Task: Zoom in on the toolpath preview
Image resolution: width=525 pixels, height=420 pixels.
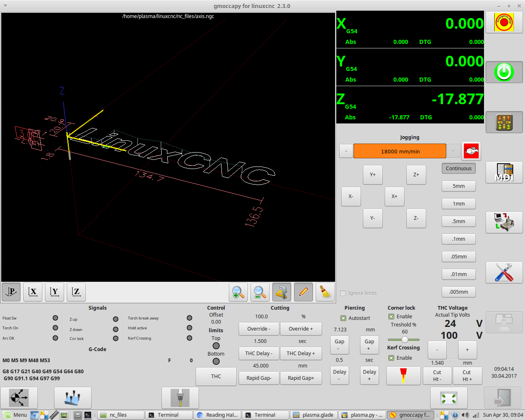Action: point(238,292)
